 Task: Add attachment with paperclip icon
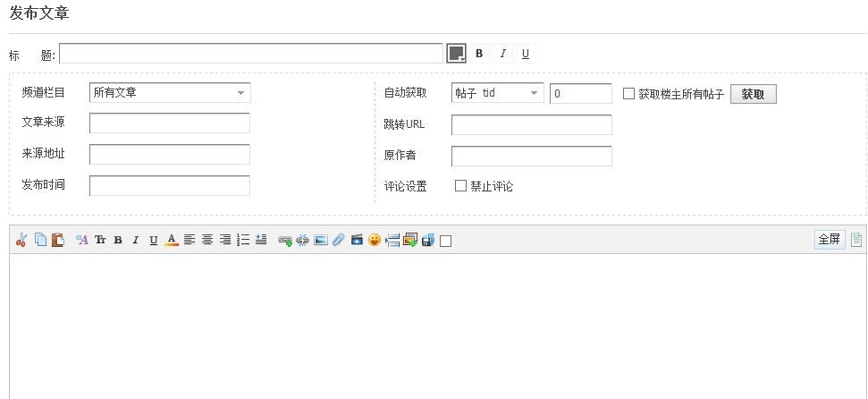338,240
